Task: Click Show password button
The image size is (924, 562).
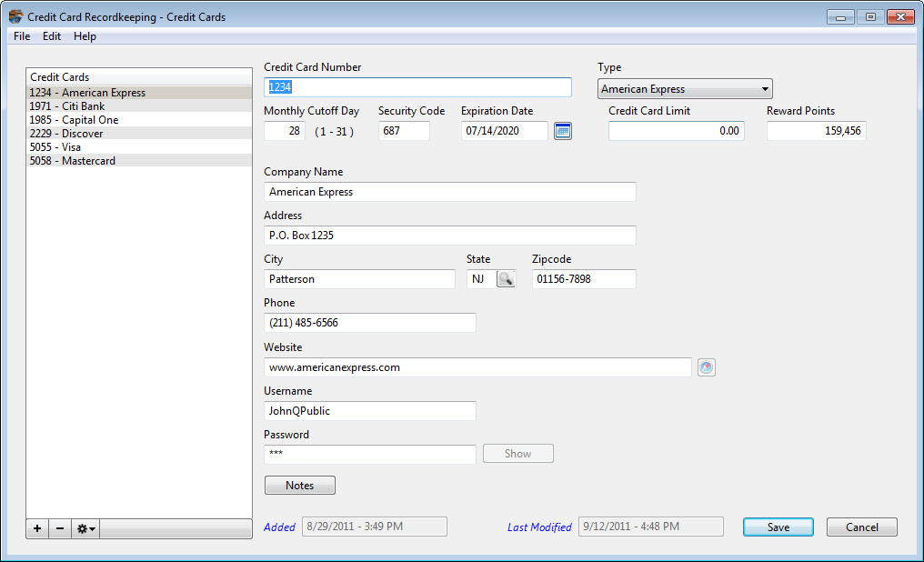Action: point(518,454)
